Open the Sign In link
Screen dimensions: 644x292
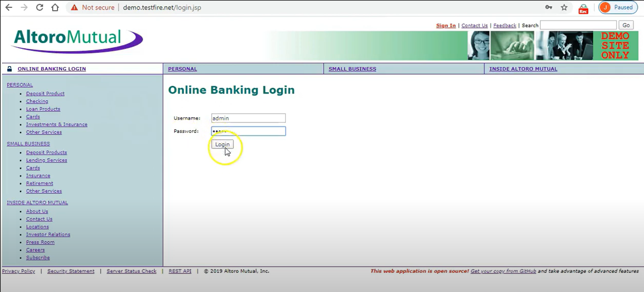[x=446, y=25]
